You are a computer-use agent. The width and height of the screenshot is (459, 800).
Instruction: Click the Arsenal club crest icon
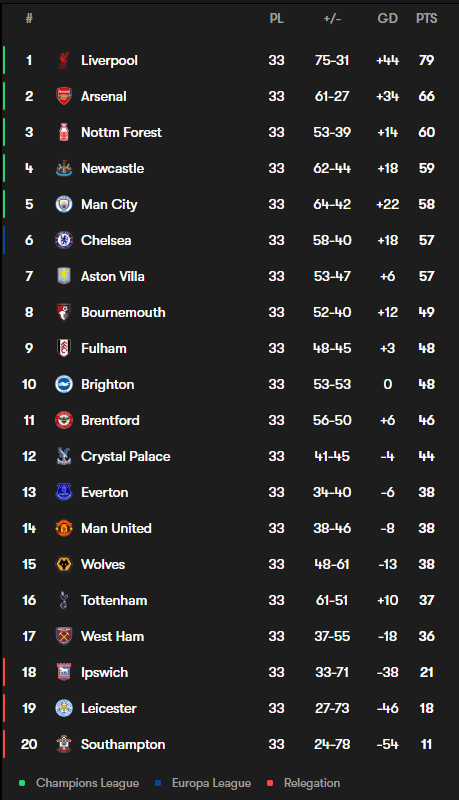64,96
